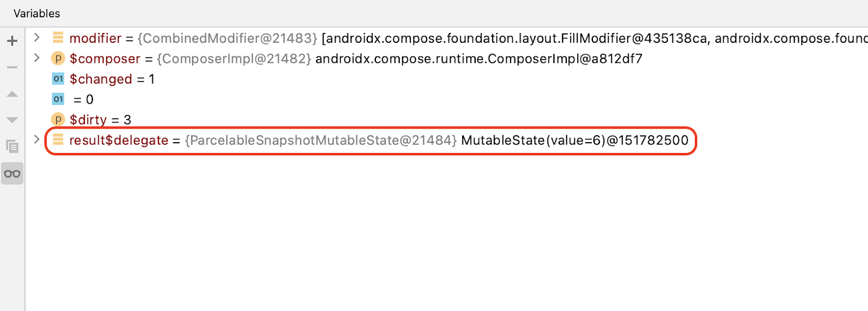Click the duplicate watch copy icon
The image size is (868, 311).
(12, 146)
